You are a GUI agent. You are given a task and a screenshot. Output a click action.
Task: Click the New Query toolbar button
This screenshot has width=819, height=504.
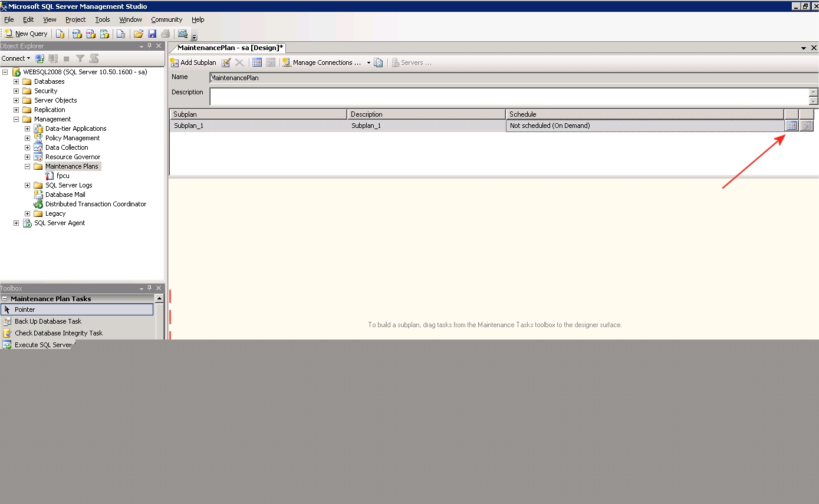(26, 34)
